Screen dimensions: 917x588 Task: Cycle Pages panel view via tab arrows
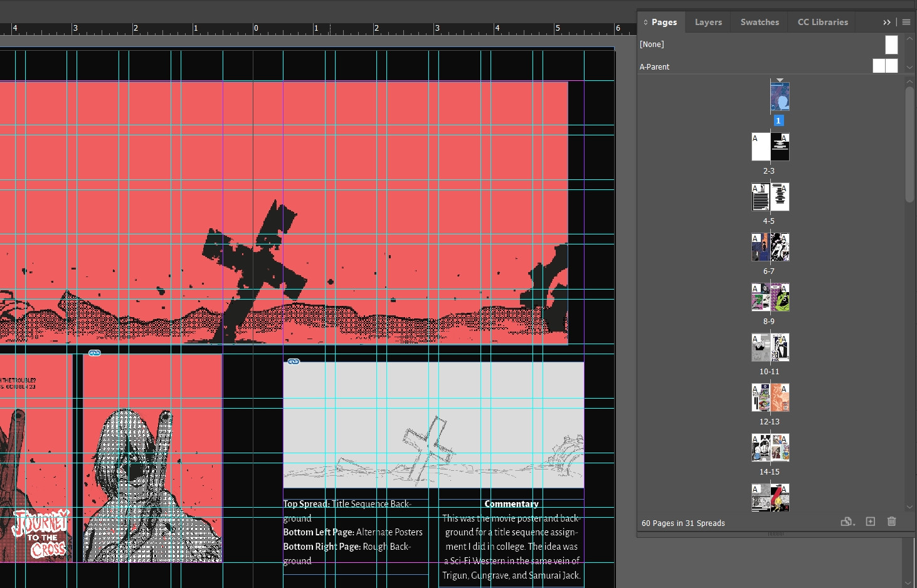click(645, 22)
